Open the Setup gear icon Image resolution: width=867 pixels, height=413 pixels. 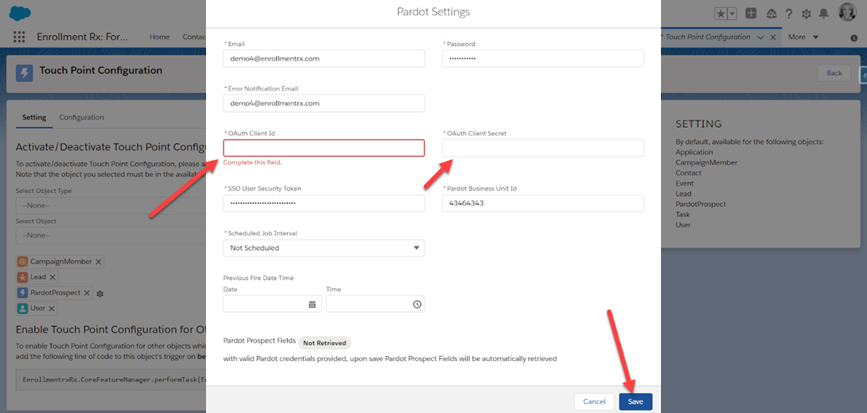point(806,12)
